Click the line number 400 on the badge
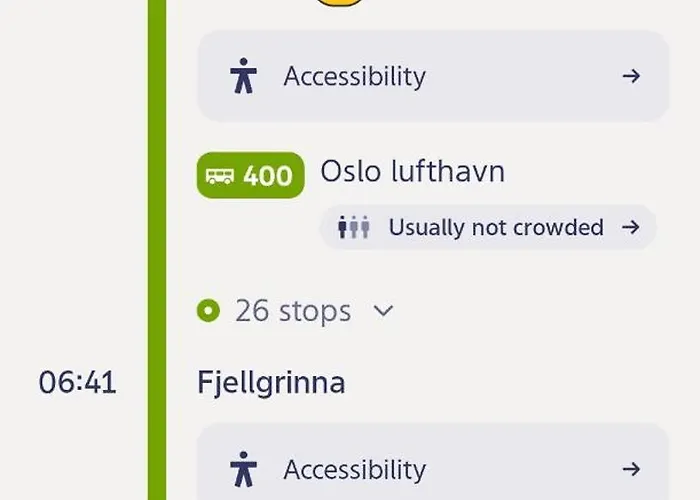The width and height of the screenshot is (700, 500). coord(268,176)
